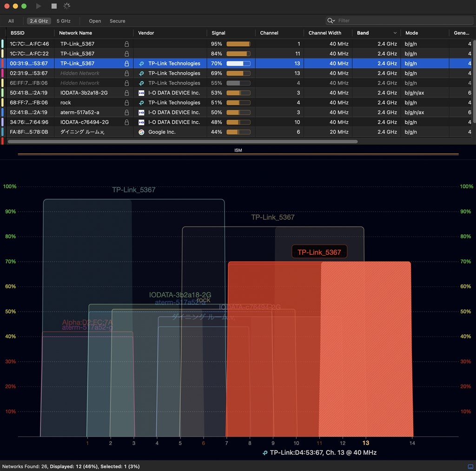Click the TP-Link_5367 label at 95% in chart
This screenshot has height=471, width=476.
tap(133, 190)
